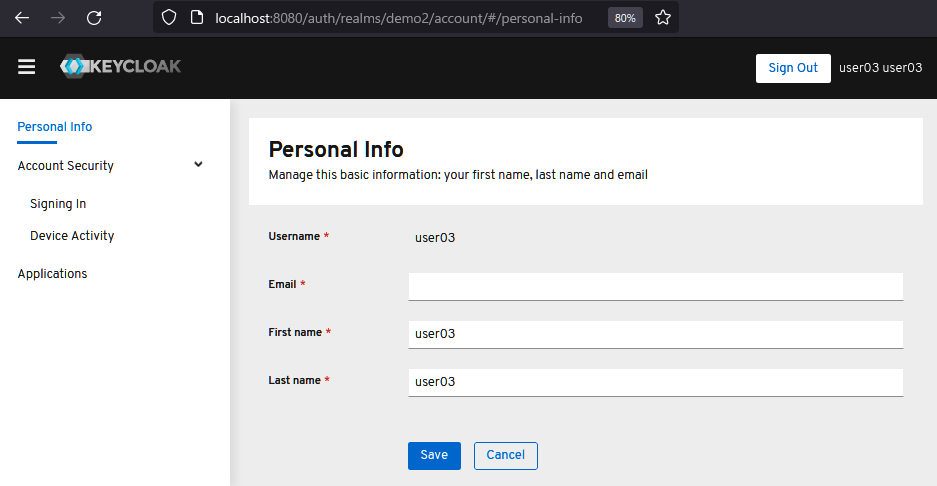Go forward using browser forward arrow
The image size is (937, 486).
point(58,18)
